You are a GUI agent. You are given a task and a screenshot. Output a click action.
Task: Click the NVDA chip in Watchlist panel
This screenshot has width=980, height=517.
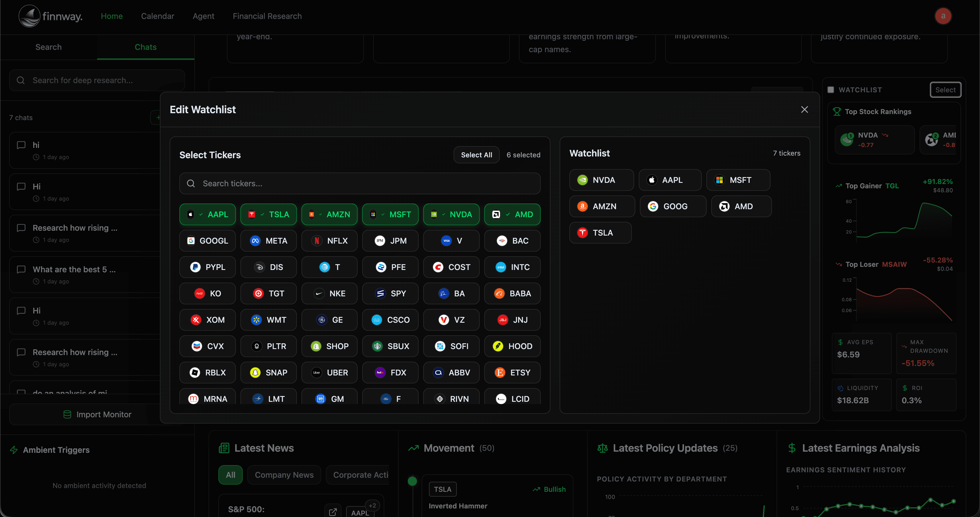point(601,180)
